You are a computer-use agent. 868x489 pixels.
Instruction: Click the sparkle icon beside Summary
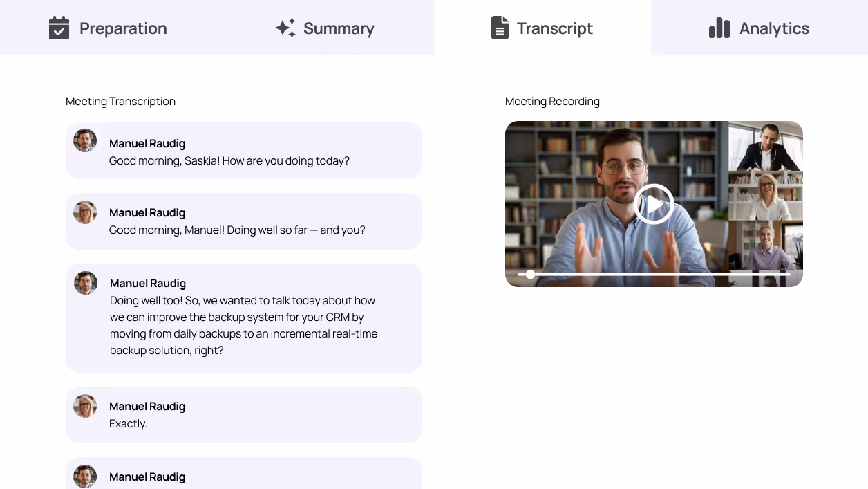pos(285,28)
